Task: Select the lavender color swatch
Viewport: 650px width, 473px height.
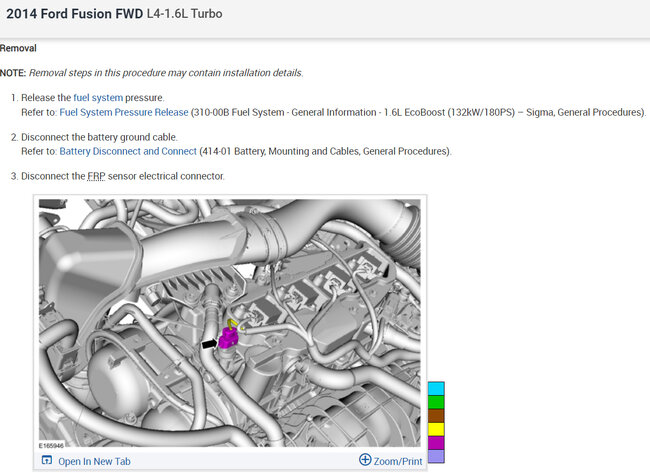Action: [436, 456]
